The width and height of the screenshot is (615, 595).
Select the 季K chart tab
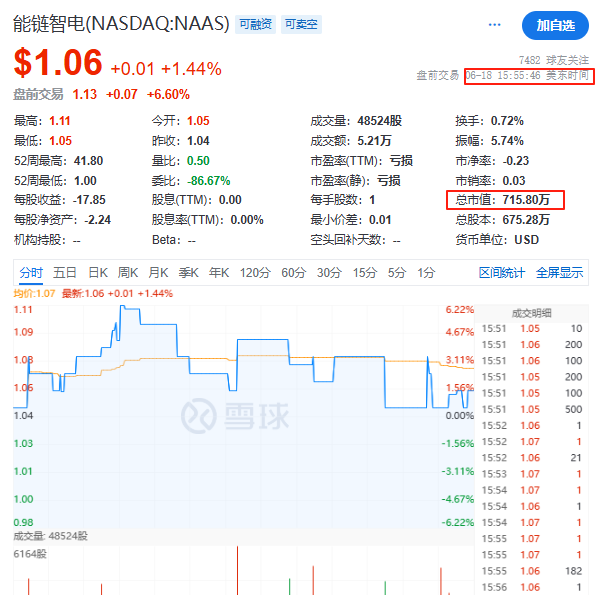pos(189,272)
